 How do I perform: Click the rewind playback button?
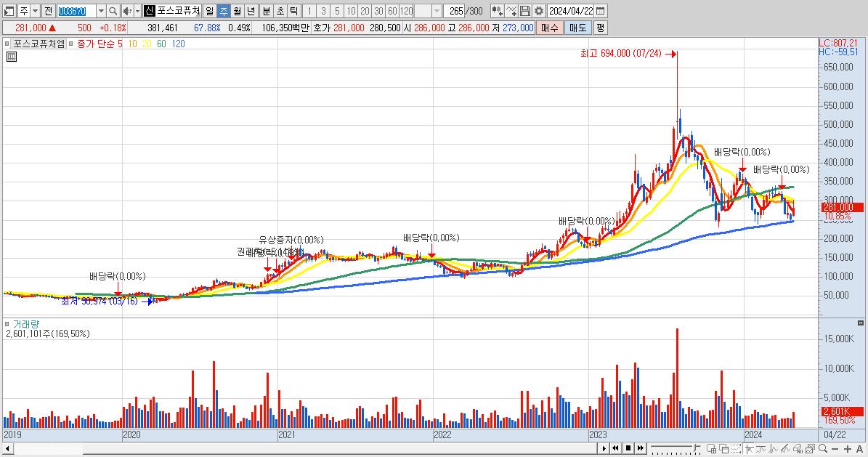pos(615,448)
